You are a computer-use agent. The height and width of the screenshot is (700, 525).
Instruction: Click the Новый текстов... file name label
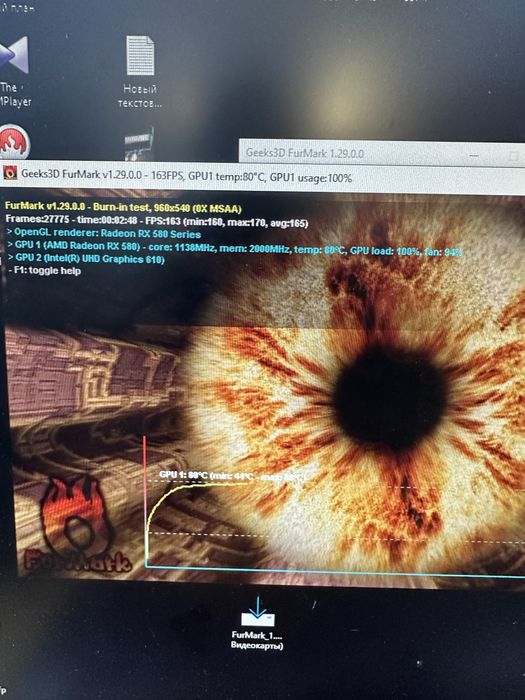point(140,96)
